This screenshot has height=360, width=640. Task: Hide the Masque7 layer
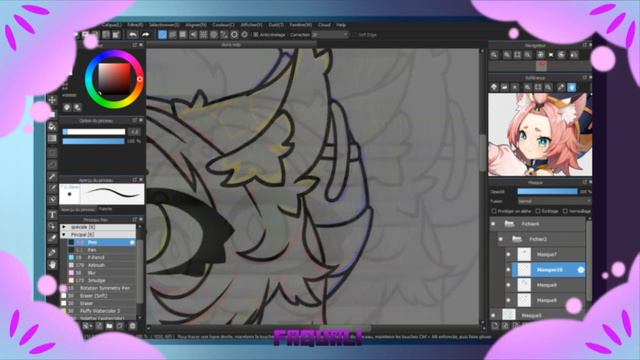tap(508, 254)
